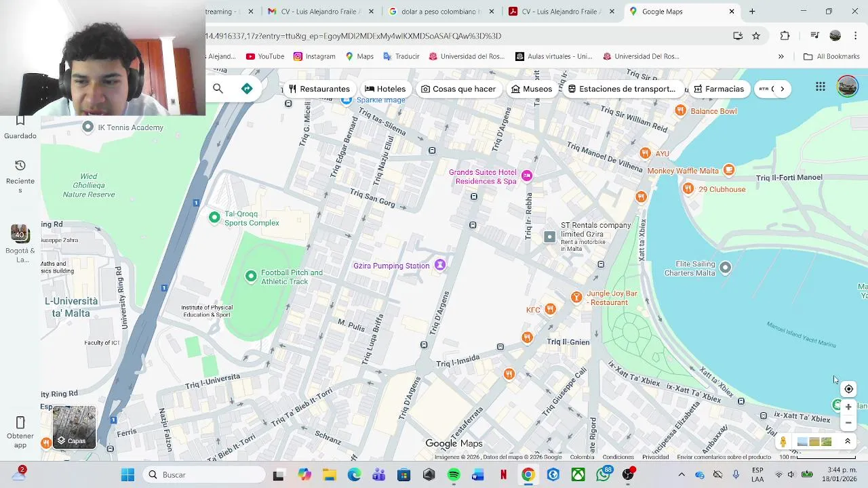Show hidden system tray icons

(x=682, y=474)
